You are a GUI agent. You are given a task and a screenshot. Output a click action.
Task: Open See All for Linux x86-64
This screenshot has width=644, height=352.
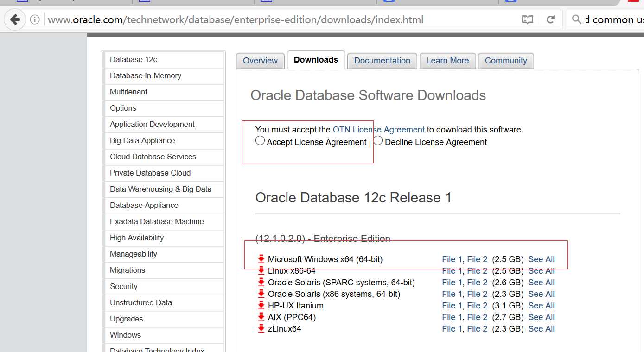pos(542,271)
